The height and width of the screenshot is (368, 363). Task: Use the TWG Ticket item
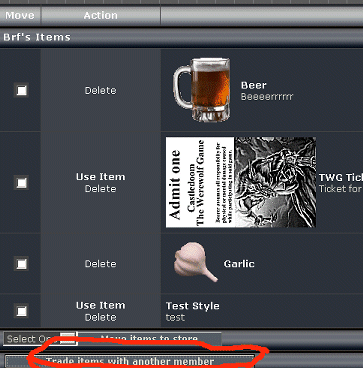click(x=100, y=177)
